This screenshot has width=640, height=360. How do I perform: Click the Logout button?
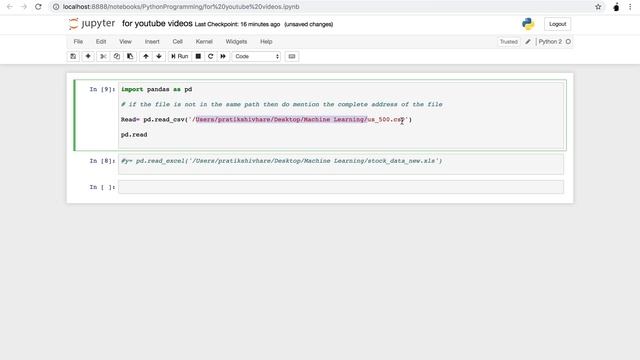pyautogui.click(x=558, y=24)
